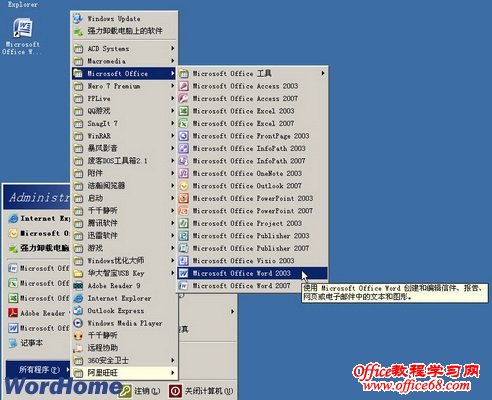Click the Adobe Reader 9 icon in programs list

point(78,286)
